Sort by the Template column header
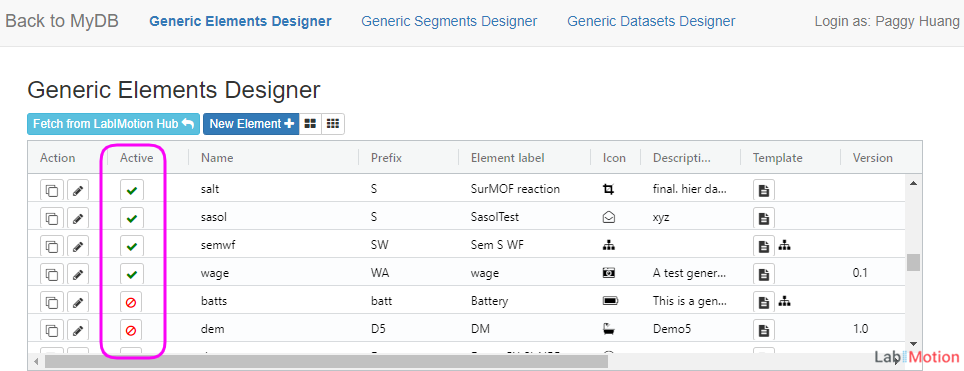This screenshot has height=371, width=964. click(x=778, y=158)
